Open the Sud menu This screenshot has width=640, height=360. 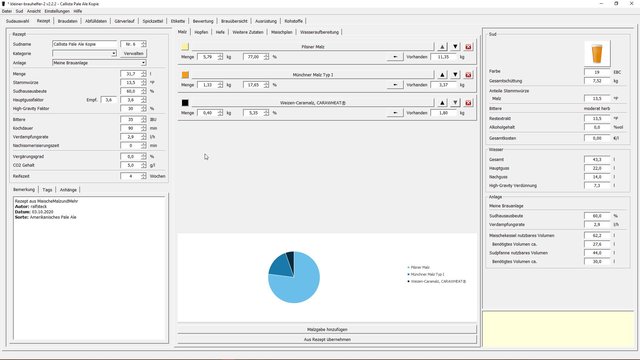click(19, 11)
